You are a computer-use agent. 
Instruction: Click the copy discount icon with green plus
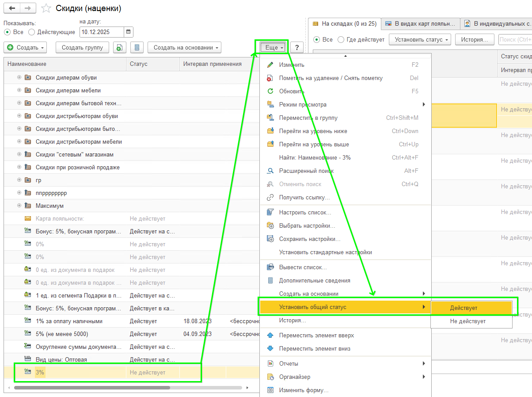pyautogui.click(x=119, y=48)
